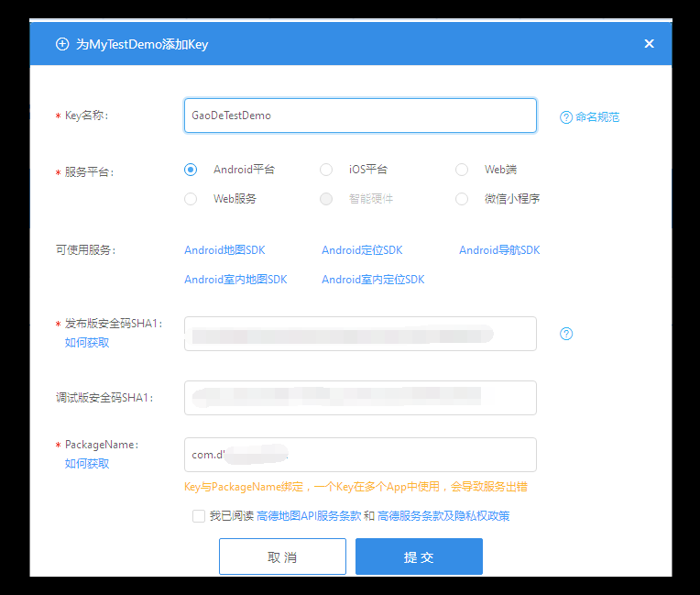Select the iOS平台 radio button
This screenshot has height=595, width=700.
click(326, 170)
